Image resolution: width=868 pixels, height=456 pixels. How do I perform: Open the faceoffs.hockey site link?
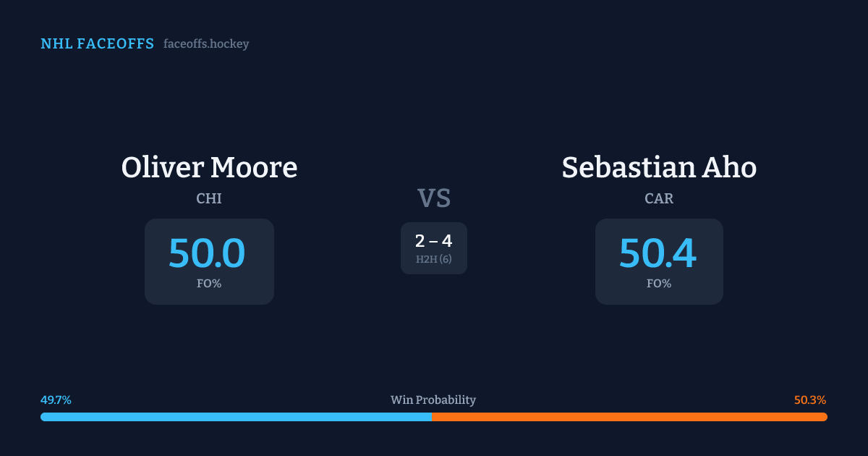[x=206, y=44]
